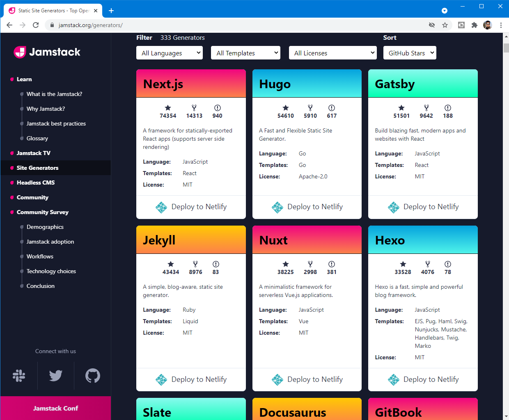Open the GitHub Stars sort dropdown

pos(410,53)
